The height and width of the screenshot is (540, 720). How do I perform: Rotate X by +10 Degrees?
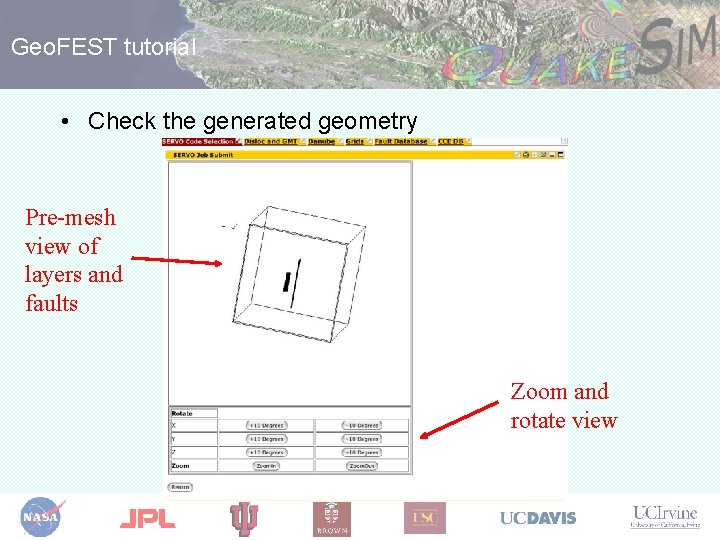click(267, 426)
